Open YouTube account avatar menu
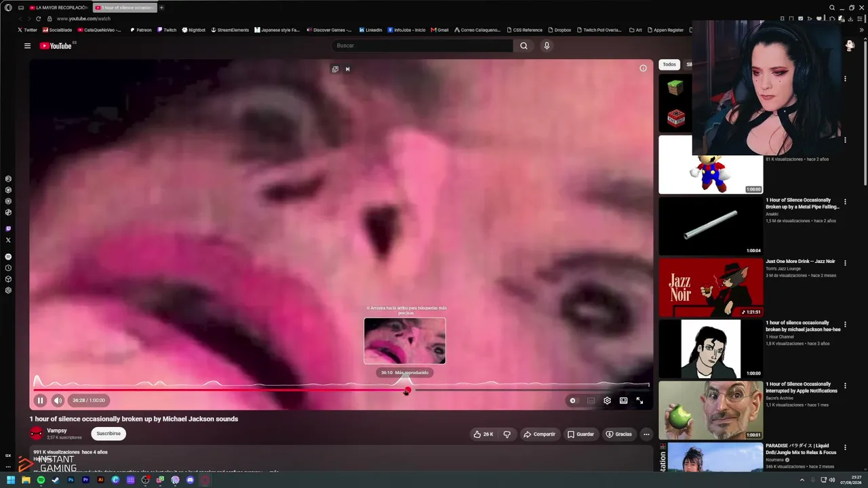This screenshot has width=868, height=488. pyautogui.click(x=850, y=45)
